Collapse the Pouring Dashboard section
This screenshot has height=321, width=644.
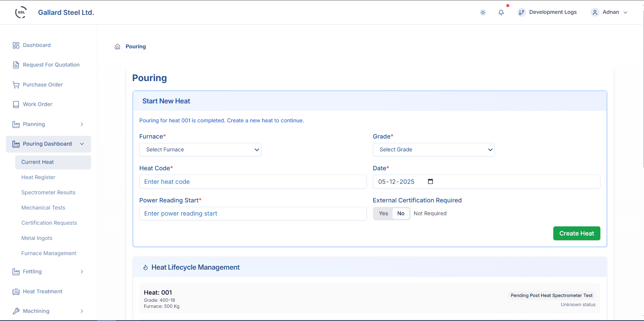coord(82,144)
